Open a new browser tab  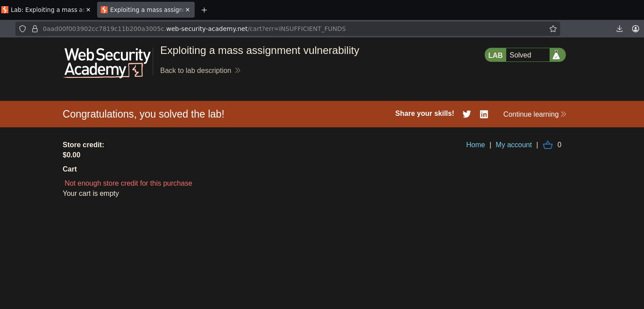click(x=204, y=10)
